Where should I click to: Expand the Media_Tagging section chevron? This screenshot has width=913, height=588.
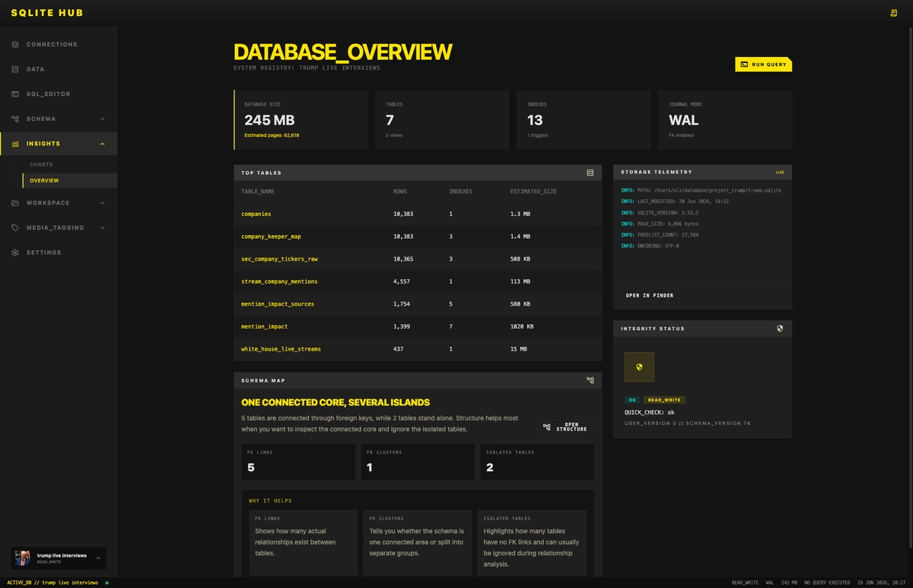[103, 227]
